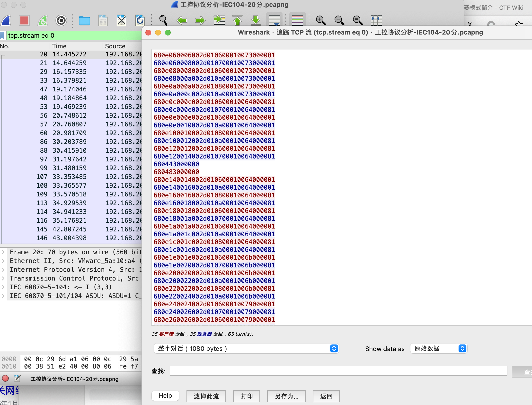Image resolution: width=532 pixels, height=405 pixels.
Task: Expand the Transmission Control Protocol row
Action: coord(3,278)
